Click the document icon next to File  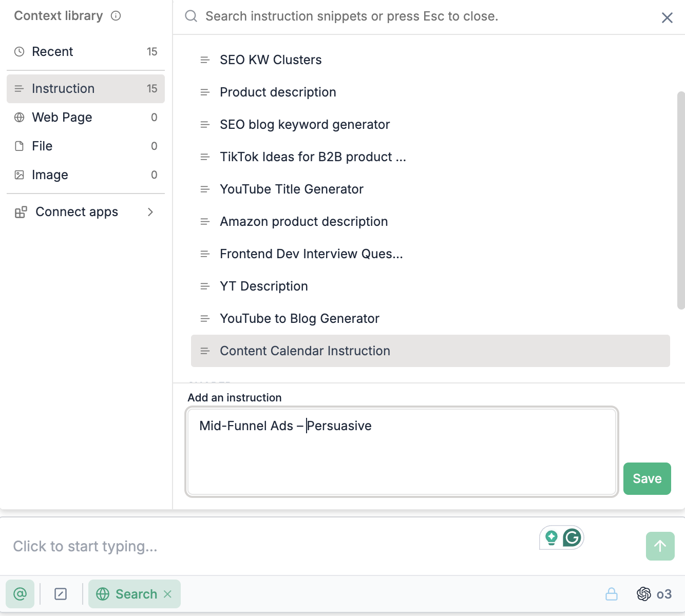pyautogui.click(x=20, y=146)
